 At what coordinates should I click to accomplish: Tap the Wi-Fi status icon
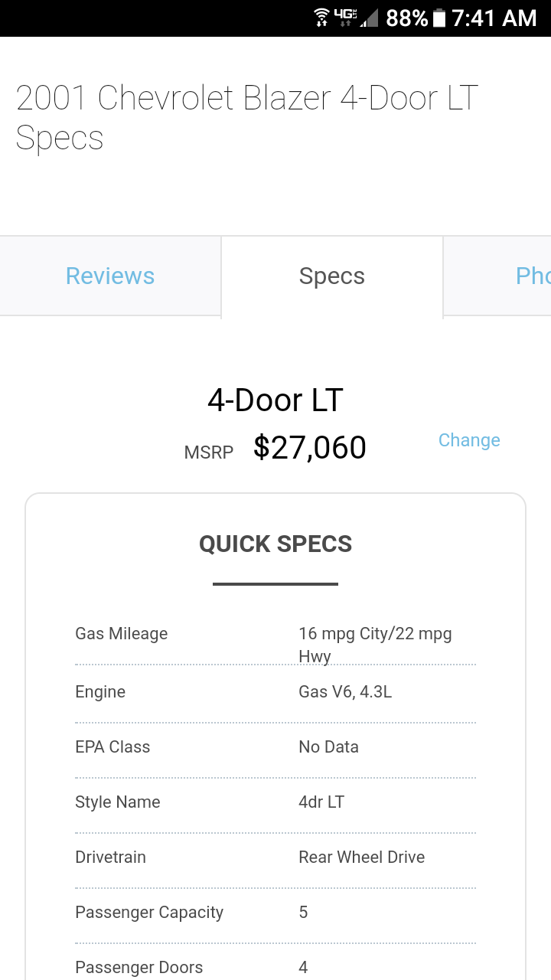(x=322, y=18)
